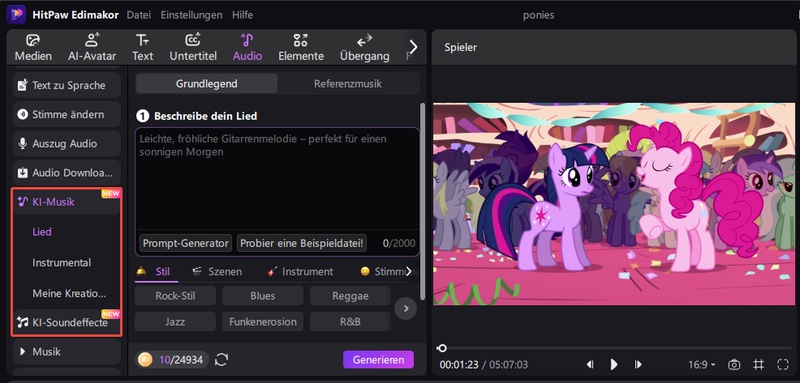Click Probier eine Beispieldatei button
Screen dimensions: 800x383
click(302, 243)
